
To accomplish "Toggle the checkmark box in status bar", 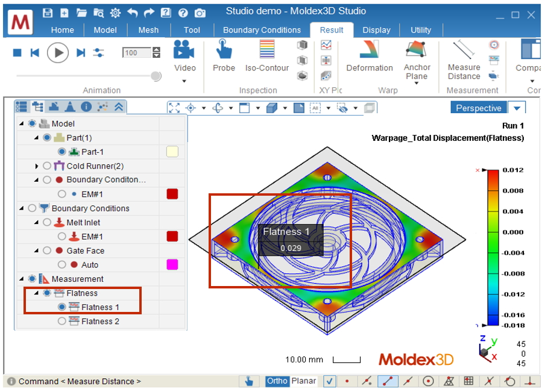I will click(330, 381).
